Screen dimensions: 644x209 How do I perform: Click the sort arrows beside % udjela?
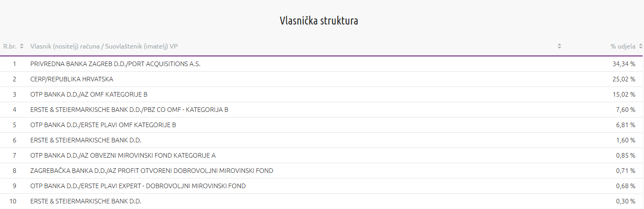pos(640,46)
